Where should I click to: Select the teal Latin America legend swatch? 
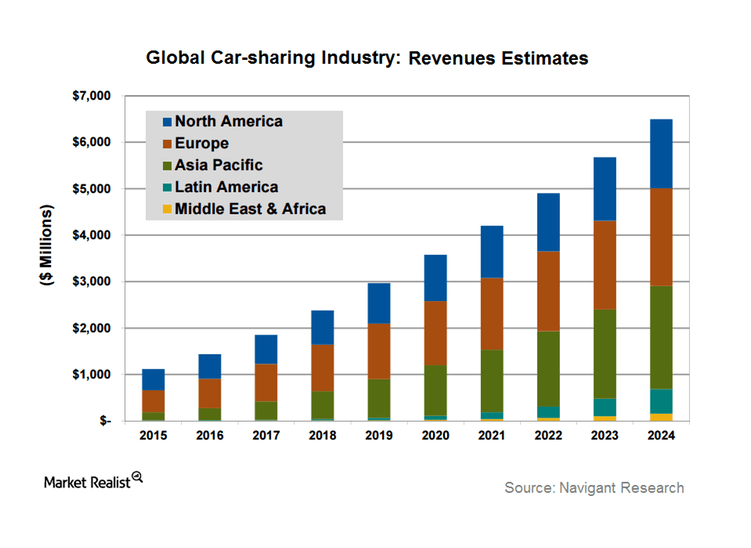click(x=166, y=188)
